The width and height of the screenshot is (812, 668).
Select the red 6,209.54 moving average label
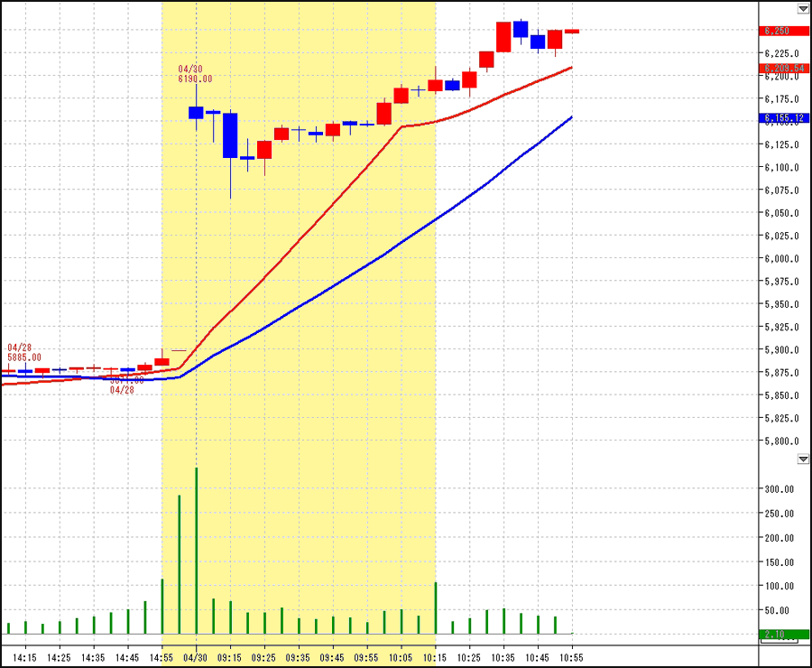784,68
